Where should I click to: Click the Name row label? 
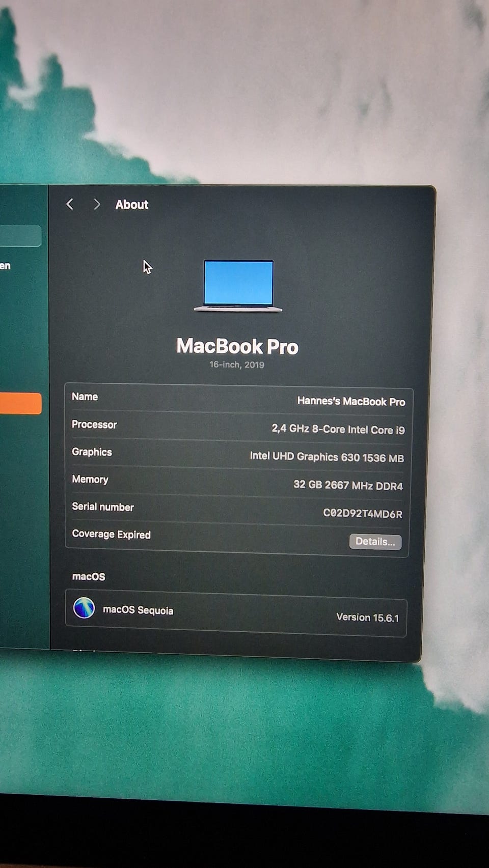[x=85, y=397]
